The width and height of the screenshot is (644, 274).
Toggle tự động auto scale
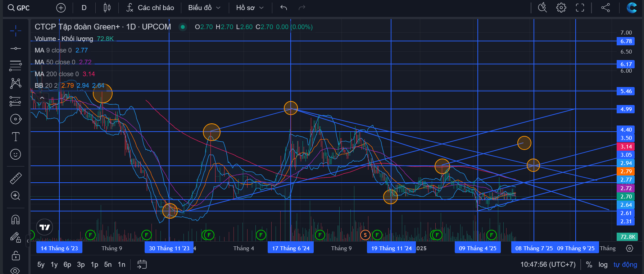(x=625, y=265)
